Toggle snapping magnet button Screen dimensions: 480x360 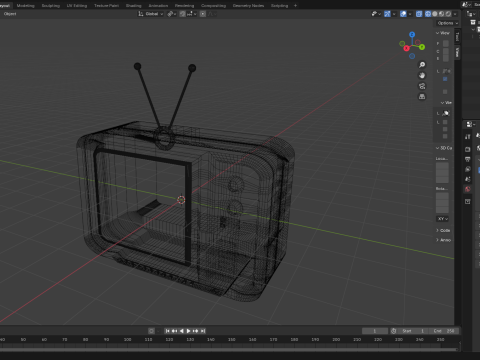click(x=182, y=14)
